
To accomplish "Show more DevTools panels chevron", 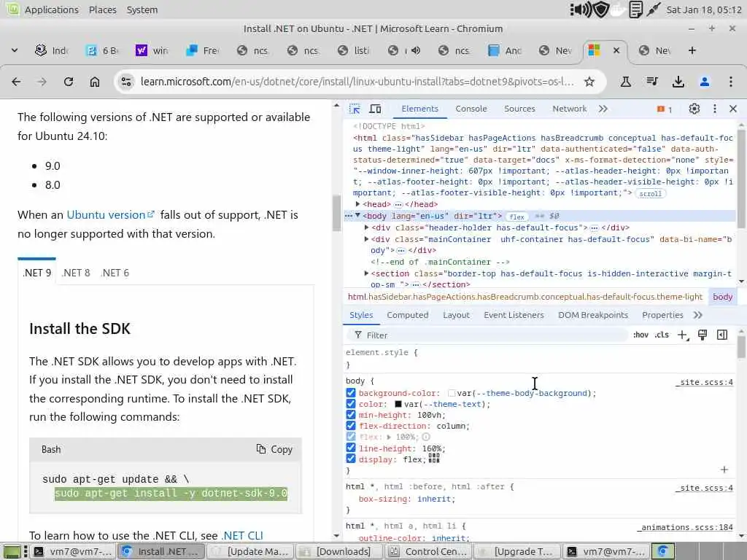I will [x=603, y=109].
